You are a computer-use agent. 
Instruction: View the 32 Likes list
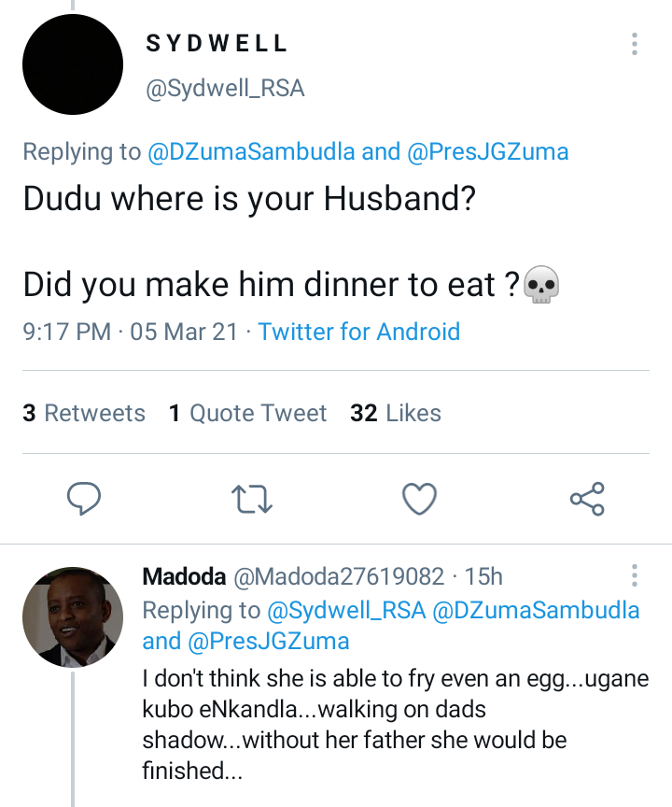tap(396, 413)
